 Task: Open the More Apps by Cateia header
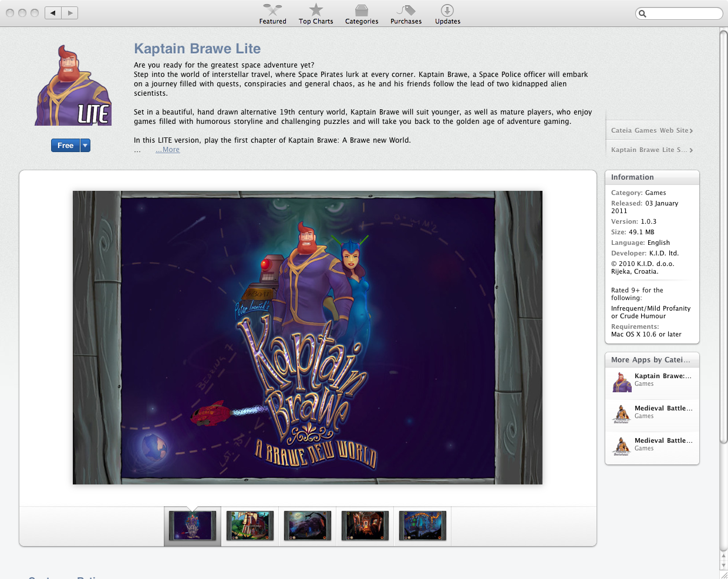[x=652, y=359]
